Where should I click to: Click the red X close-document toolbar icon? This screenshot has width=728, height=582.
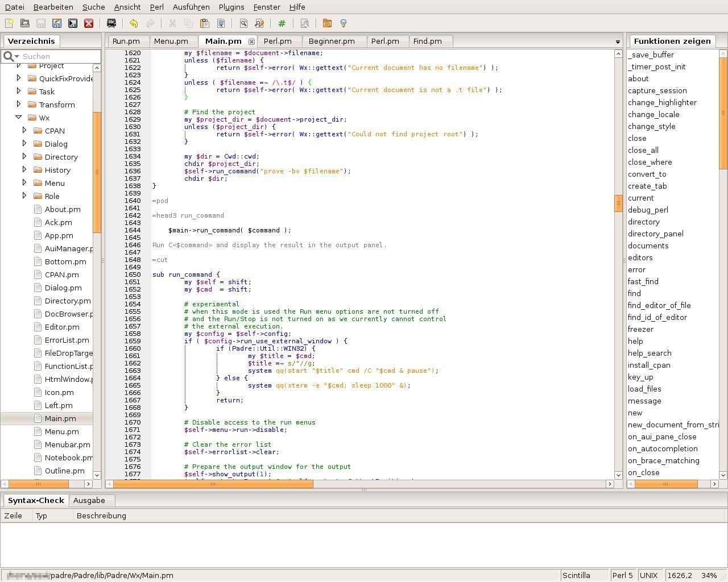coord(89,23)
